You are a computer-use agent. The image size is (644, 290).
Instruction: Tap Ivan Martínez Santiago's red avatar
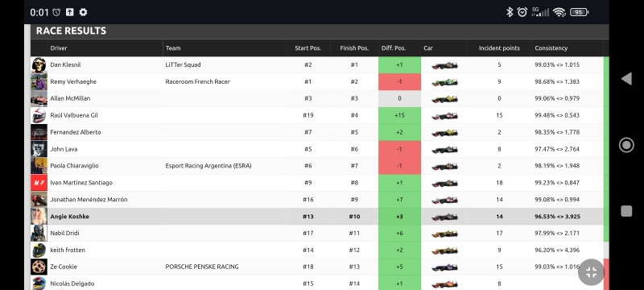pos(39,183)
